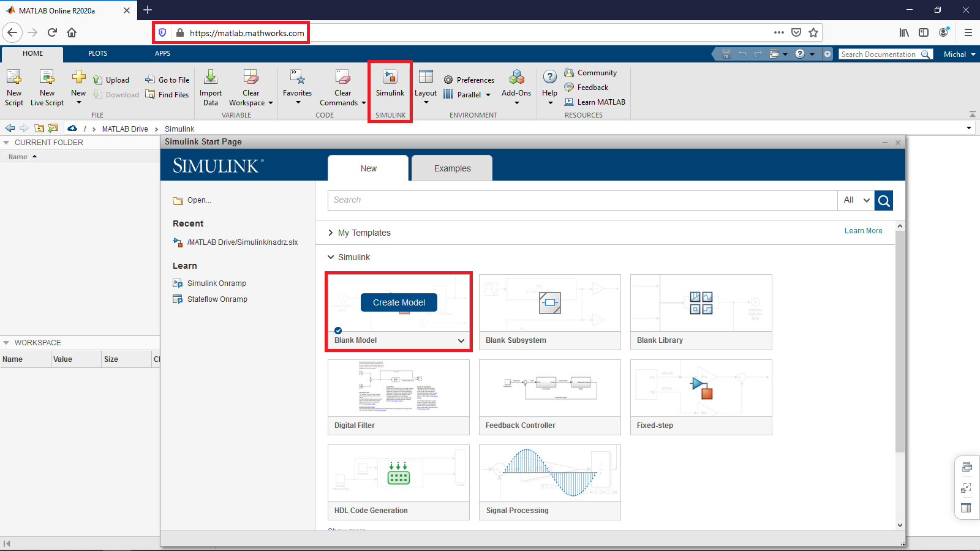This screenshot has width=980, height=551.
Task: Click the Open... folder in Simulink sidebar
Action: 192,200
